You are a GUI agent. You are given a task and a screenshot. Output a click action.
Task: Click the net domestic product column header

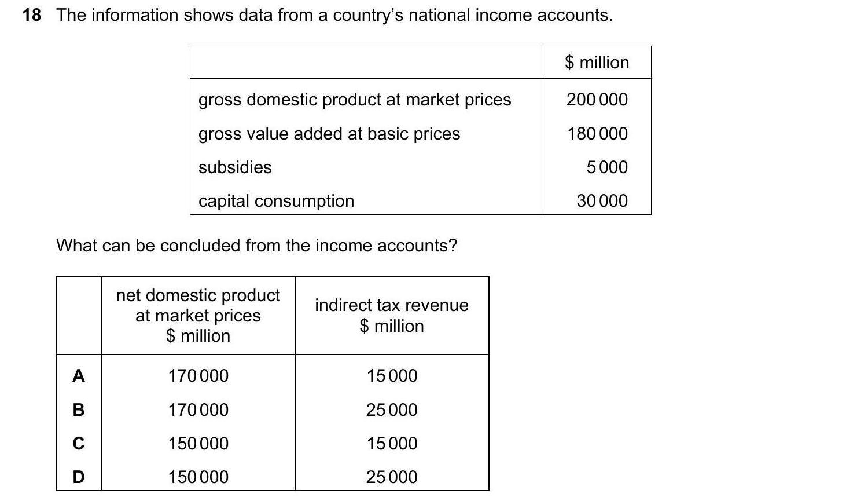coord(198,316)
